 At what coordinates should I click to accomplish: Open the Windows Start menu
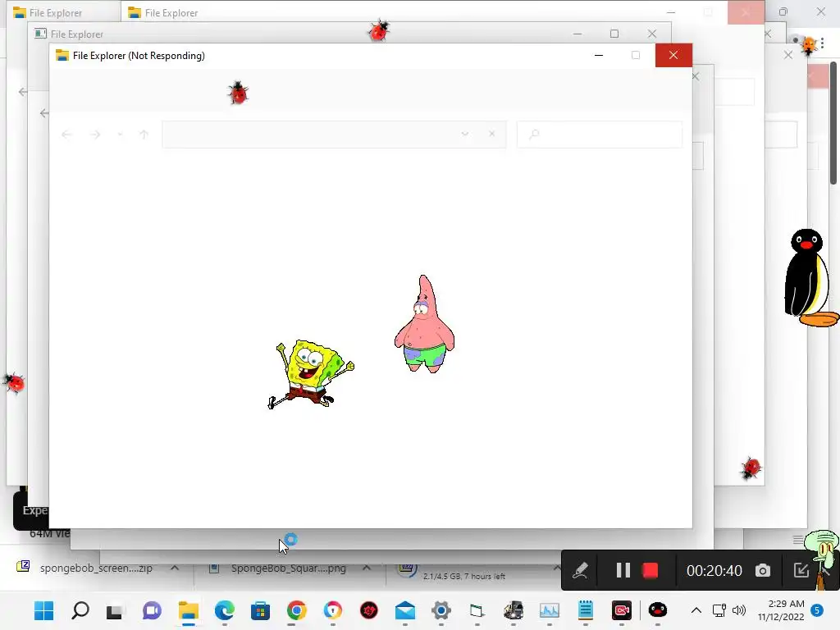coord(44,610)
